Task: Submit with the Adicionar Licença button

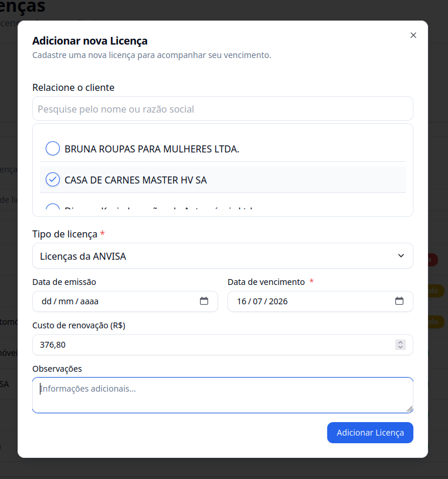Action: 370,433
